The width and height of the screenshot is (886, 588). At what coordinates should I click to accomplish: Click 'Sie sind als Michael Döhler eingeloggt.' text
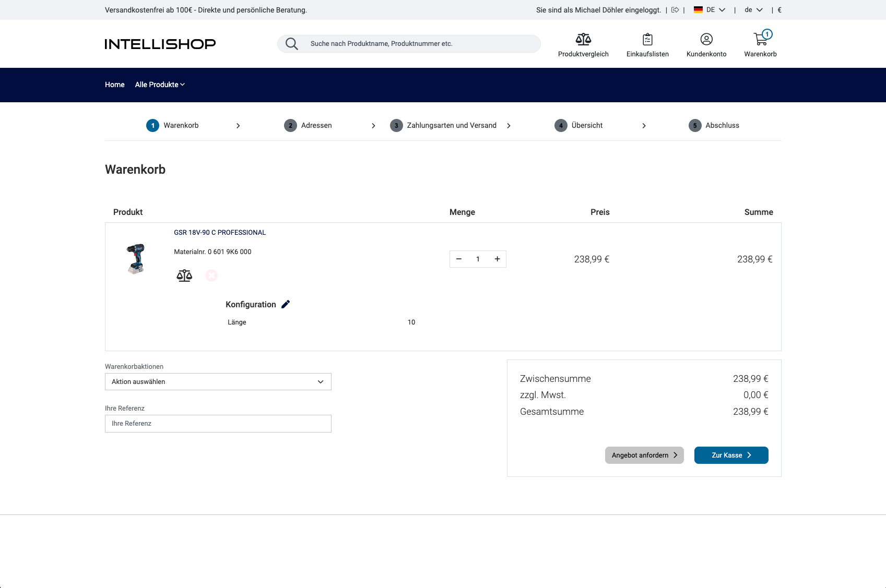598,10
